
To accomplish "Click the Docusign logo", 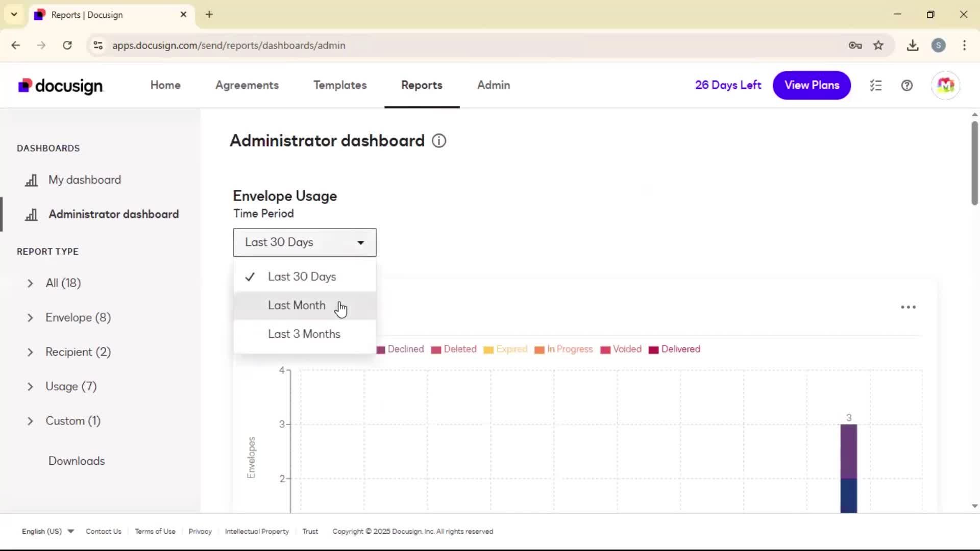I will click(61, 86).
